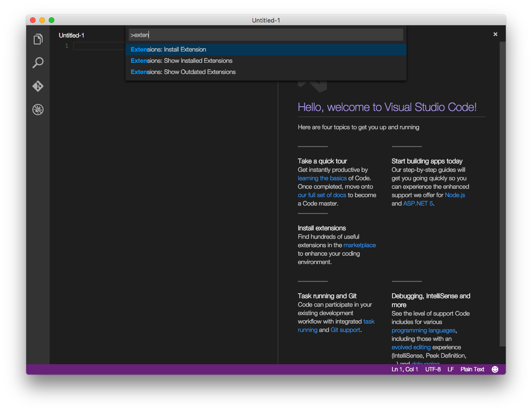Open the Explorer files icon
The width and height of the screenshot is (532, 412).
tap(38, 39)
